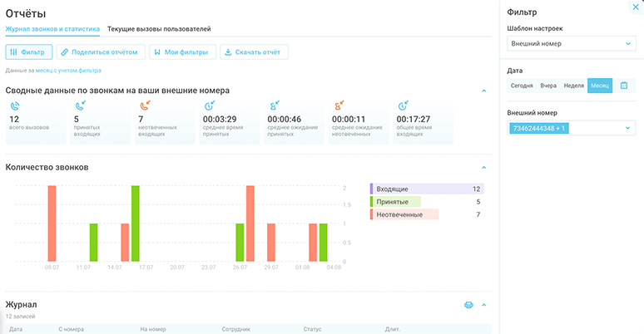Click the Скачать отчёт button
The width and height of the screenshot is (644, 334).
(252, 52)
